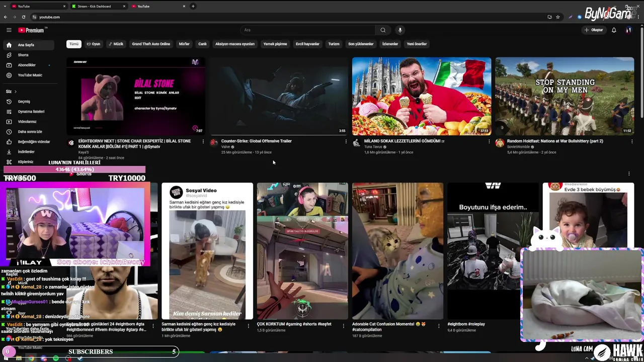Click the Kliplerıniz scissors icon
644x362 pixels.
coord(9,162)
